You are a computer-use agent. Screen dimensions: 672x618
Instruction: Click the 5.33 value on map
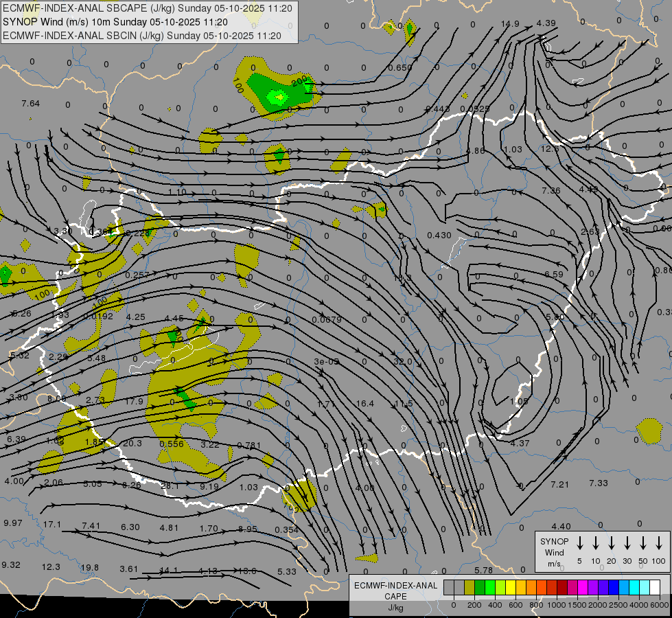tap(287, 572)
